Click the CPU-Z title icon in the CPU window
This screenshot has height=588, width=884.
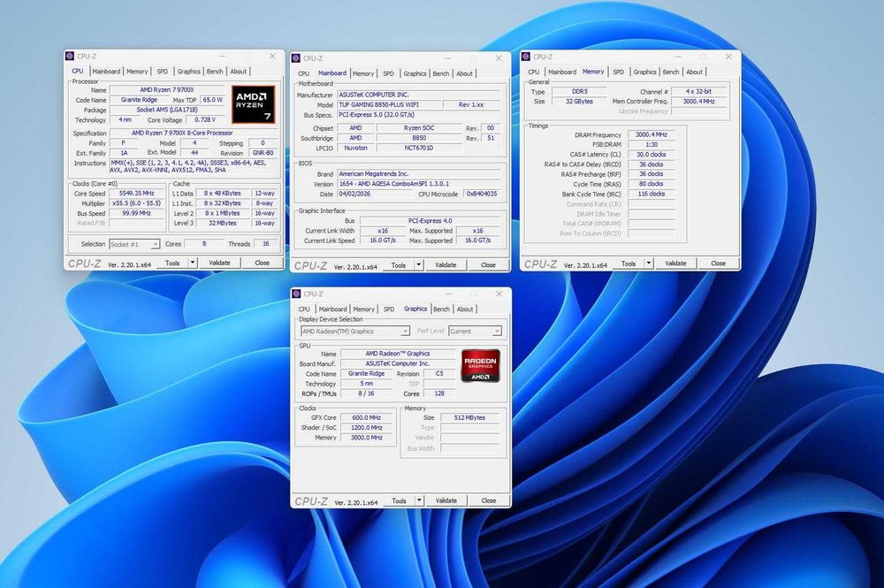[70, 56]
